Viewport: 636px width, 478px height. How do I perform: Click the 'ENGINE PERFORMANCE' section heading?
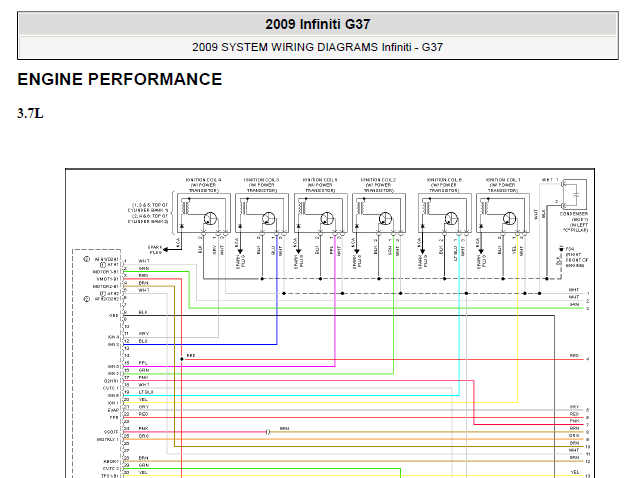point(120,79)
